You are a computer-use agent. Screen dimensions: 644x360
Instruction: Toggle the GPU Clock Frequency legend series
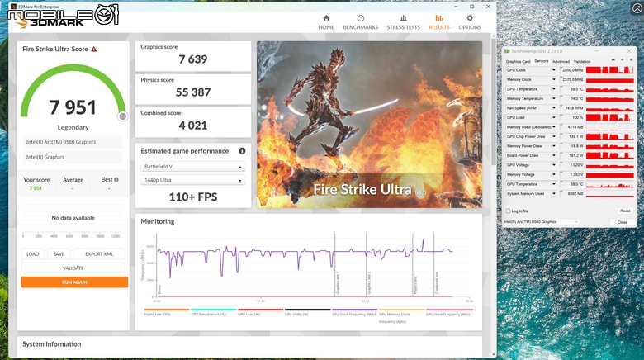click(x=449, y=311)
